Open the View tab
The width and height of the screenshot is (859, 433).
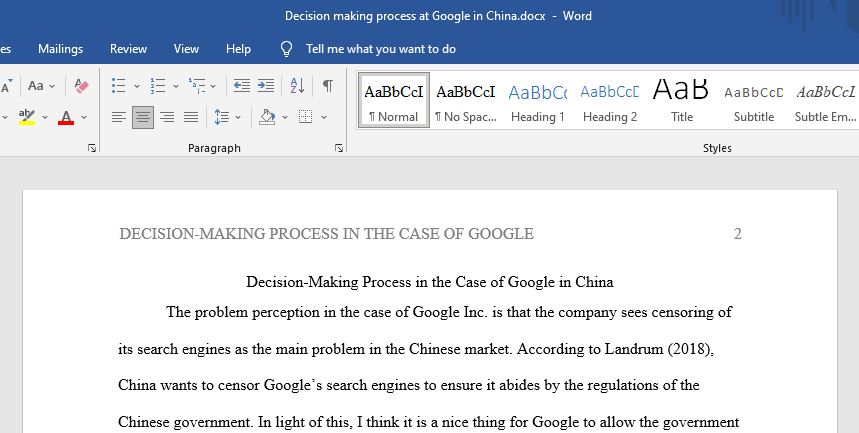186,49
